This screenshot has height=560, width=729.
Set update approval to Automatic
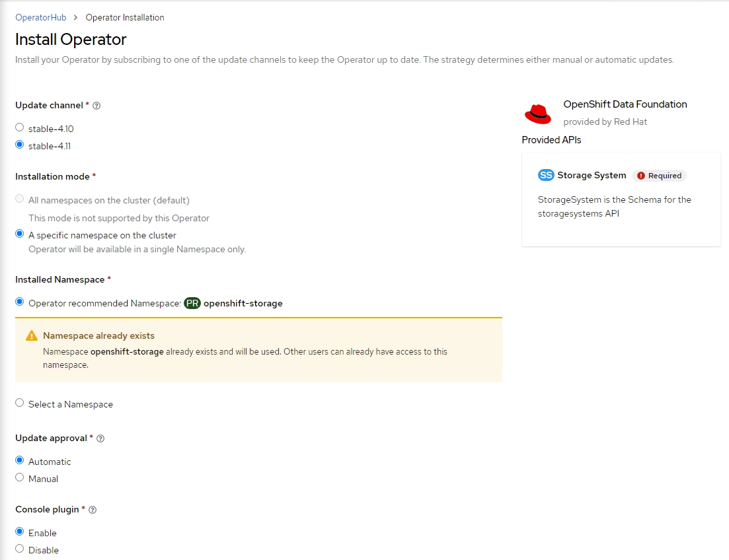20,461
